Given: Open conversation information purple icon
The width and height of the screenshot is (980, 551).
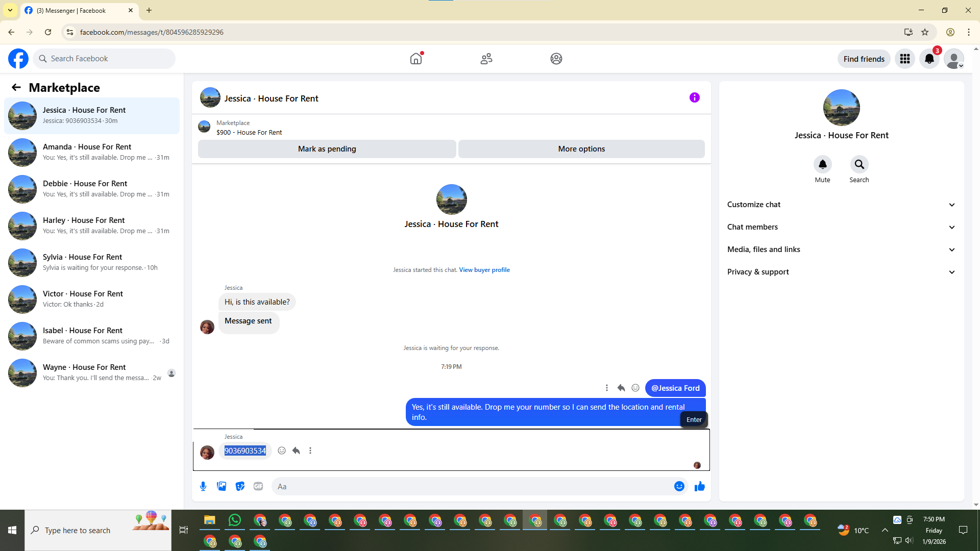Looking at the screenshot, I should tap(694, 97).
